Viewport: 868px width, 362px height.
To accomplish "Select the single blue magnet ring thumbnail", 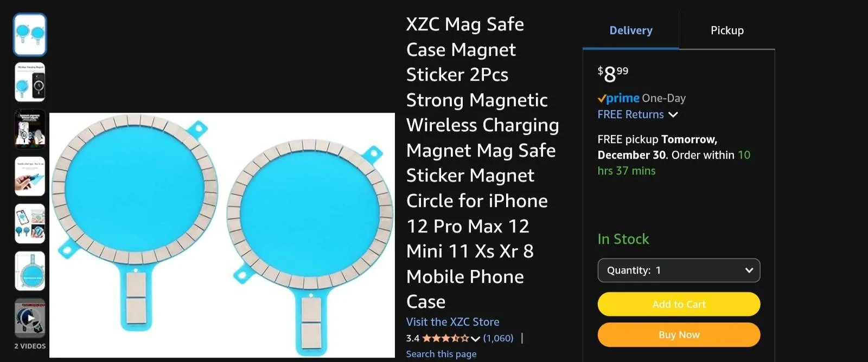I will (29, 271).
